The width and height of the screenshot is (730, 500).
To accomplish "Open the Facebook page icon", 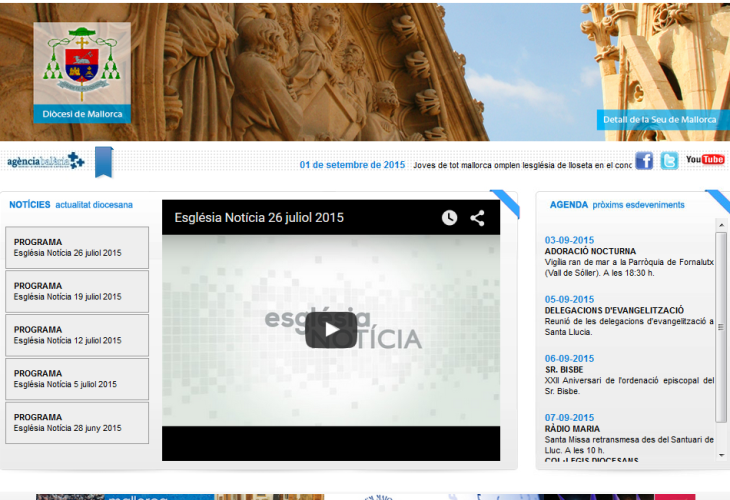I will click(x=644, y=161).
